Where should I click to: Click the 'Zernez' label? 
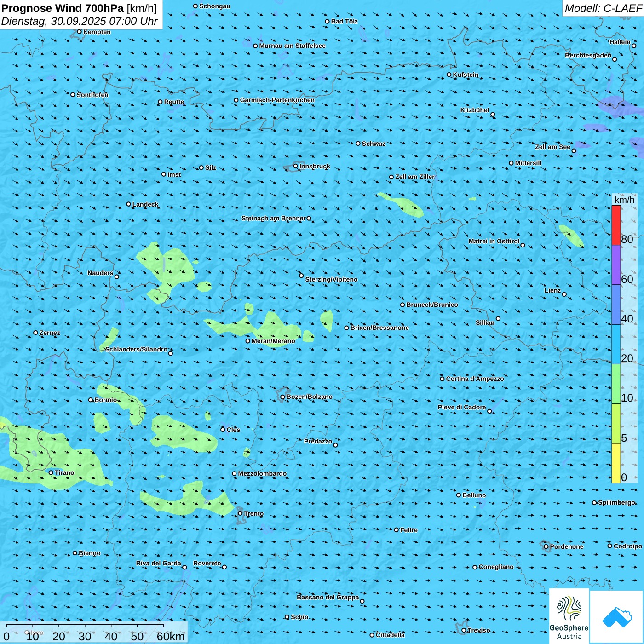click(50, 333)
